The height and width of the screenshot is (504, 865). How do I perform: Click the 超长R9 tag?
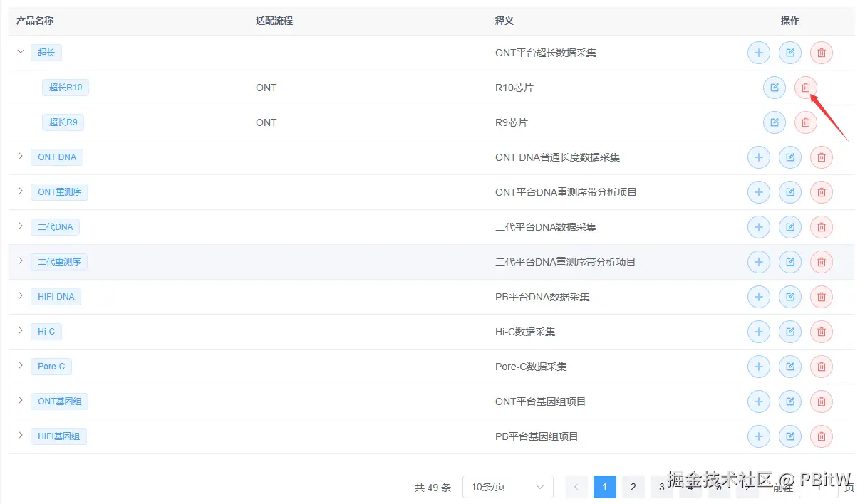63,122
